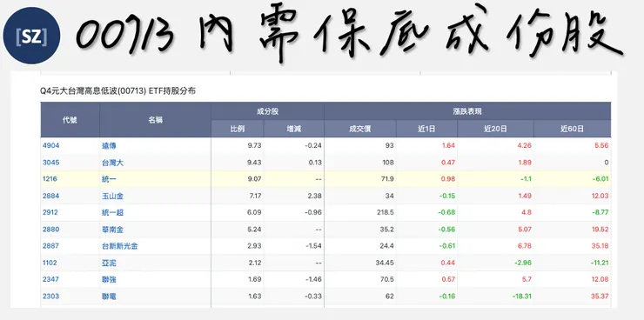Click 台新新光金 ratio value 2.93
This screenshot has width=644, height=320.
pyautogui.click(x=255, y=246)
